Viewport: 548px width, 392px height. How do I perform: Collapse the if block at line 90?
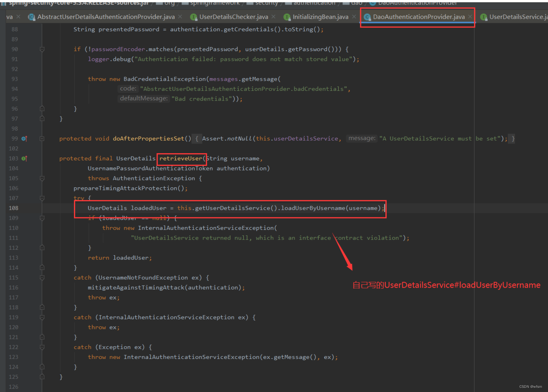[42, 49]
